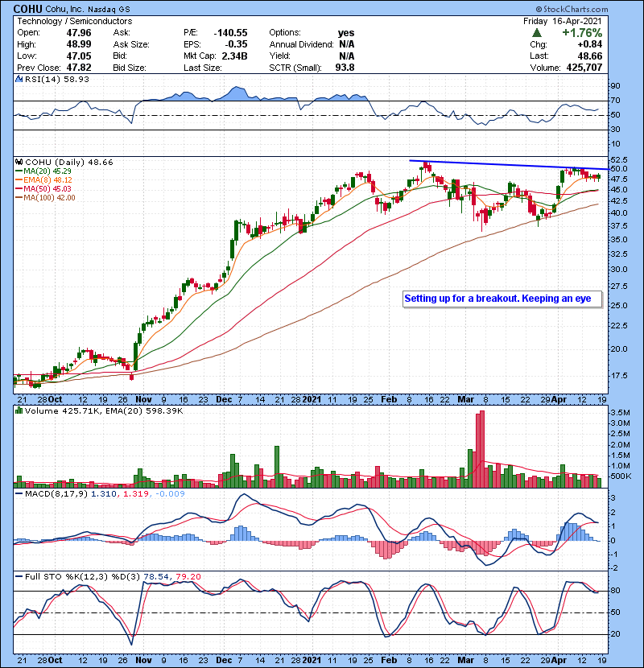Click the +1.76% percent change value
The image size is (644, 668).
582,33
